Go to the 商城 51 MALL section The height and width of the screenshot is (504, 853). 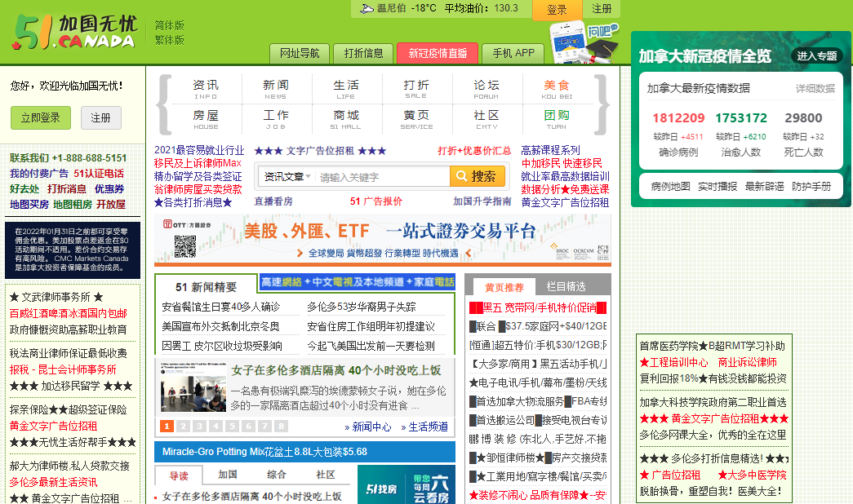point(346,118)
